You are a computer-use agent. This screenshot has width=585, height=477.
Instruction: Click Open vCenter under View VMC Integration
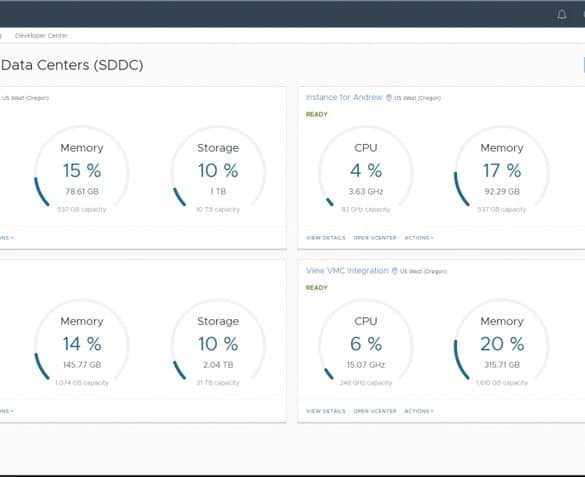coord(375,411)
